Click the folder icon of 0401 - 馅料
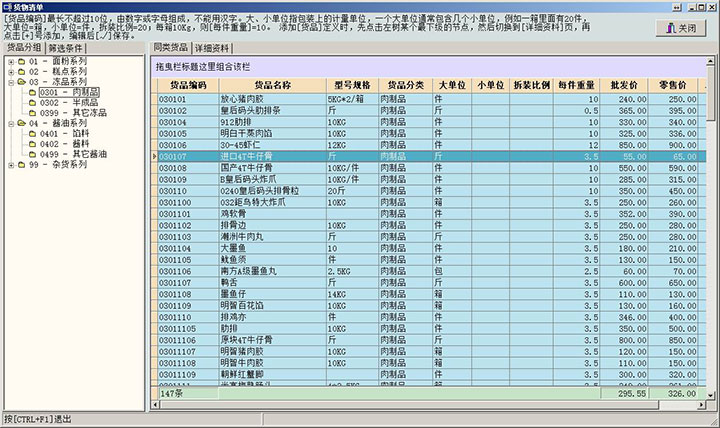This screenshot has height=428, width=720. pyautogui.click(x=33, y=133)
